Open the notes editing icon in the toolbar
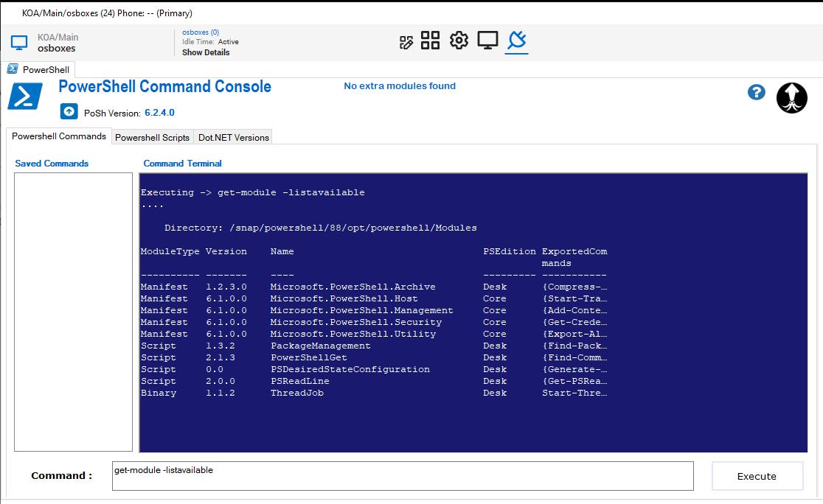Screen dimensions: 823x504 [x=406, y=41]
